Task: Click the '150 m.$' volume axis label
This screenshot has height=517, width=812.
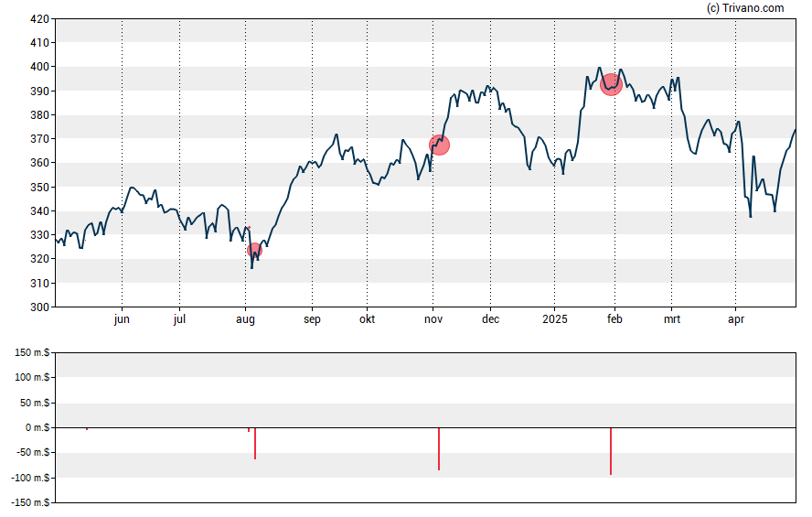Action: pyautogui.click(x=32, y=353)
